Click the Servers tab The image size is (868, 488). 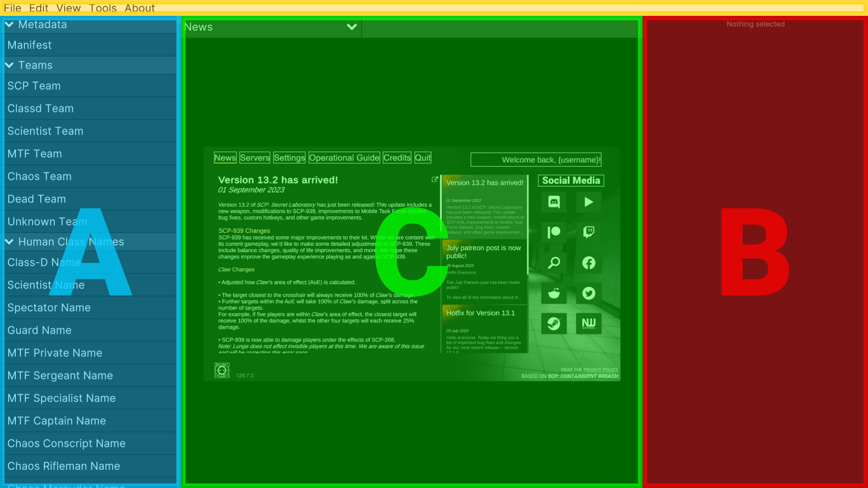tap(255, 157)
